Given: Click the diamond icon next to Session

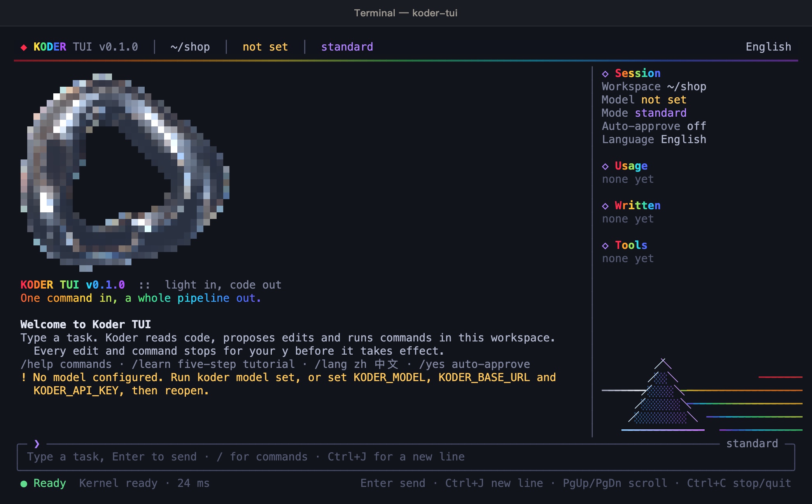Looking at the screenshot, I should (605, 74).
